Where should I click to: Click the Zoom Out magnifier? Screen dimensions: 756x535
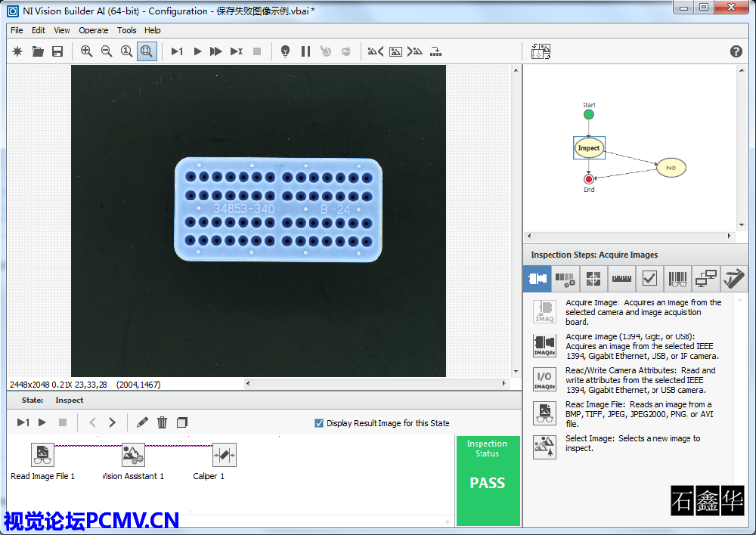coord(107,51)
